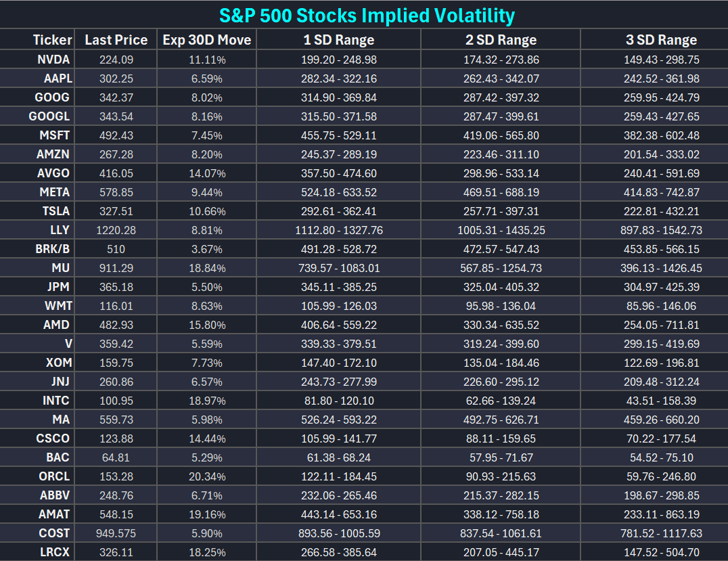Click V 1 SD range 339.33 - 379.51
This screenshot has width=728, height=561.
coord(339,344)
